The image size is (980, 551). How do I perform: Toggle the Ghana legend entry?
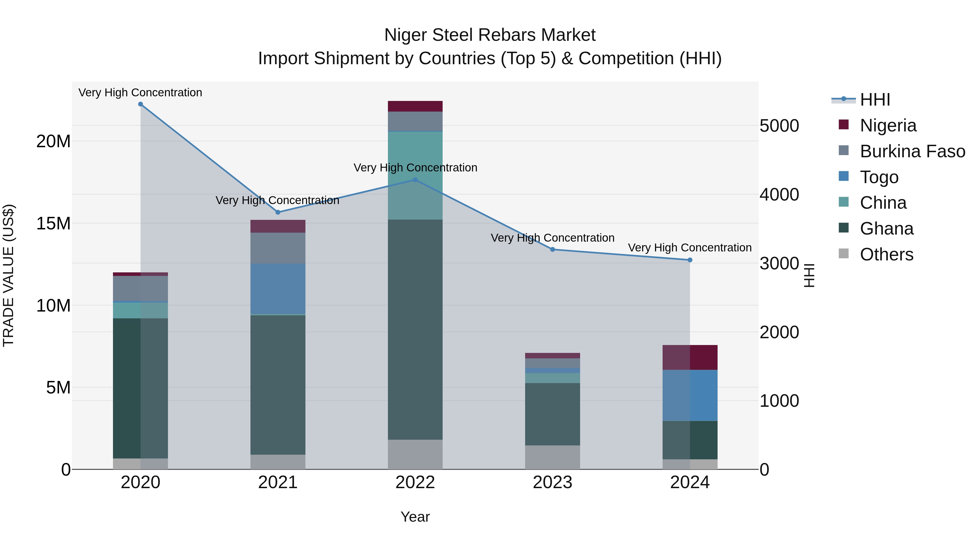[x=876, y=229]
